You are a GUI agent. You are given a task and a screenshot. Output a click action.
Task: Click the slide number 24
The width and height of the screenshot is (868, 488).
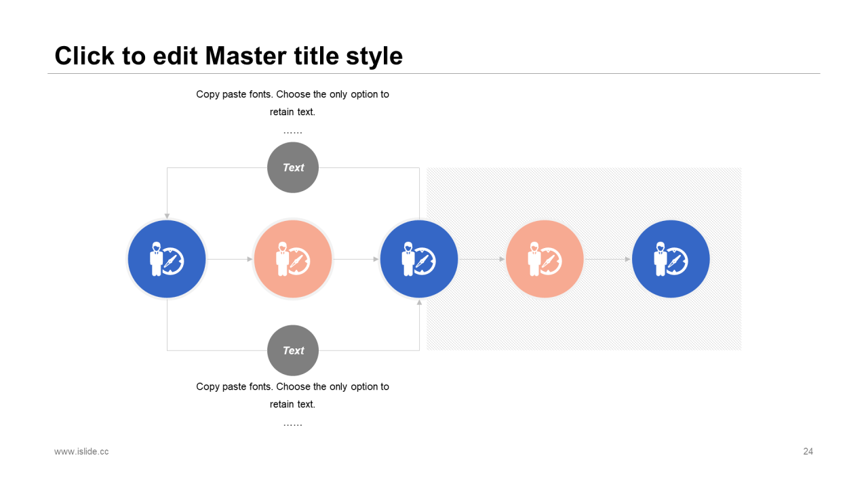pos(808,451)
